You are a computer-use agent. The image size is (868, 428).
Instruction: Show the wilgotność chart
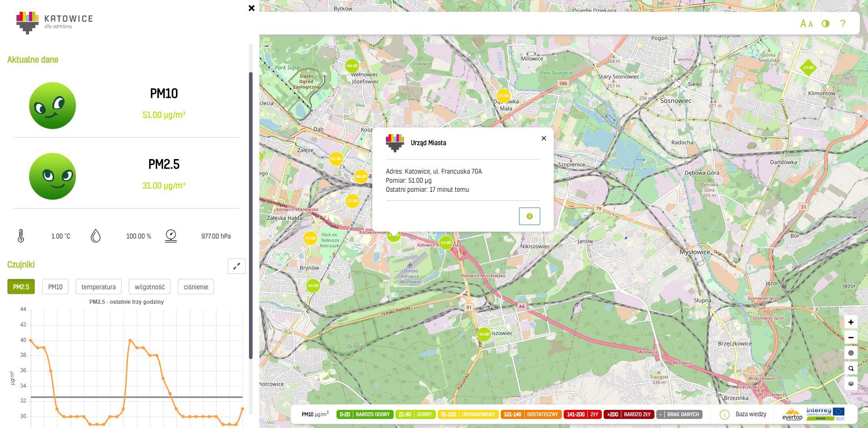click(x=150, y=287)
